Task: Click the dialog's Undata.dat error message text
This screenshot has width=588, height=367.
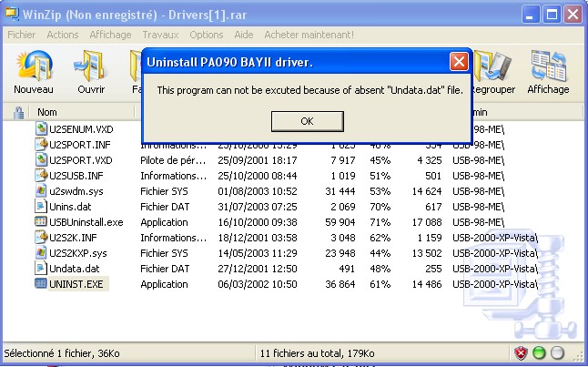Action: (x=309, y=90)
